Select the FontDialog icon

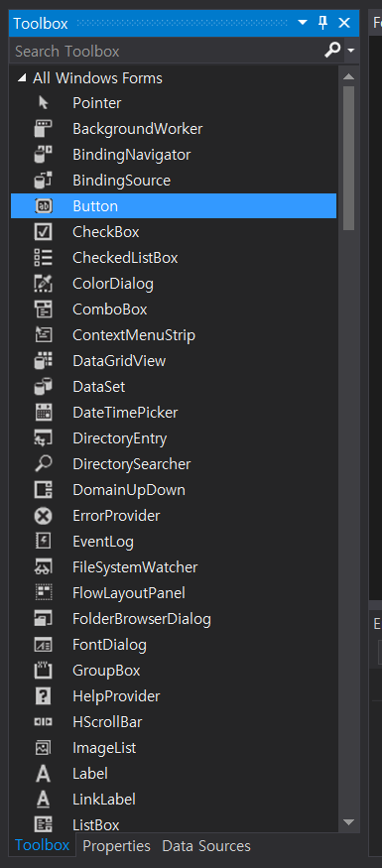click(x=44, y=645)
